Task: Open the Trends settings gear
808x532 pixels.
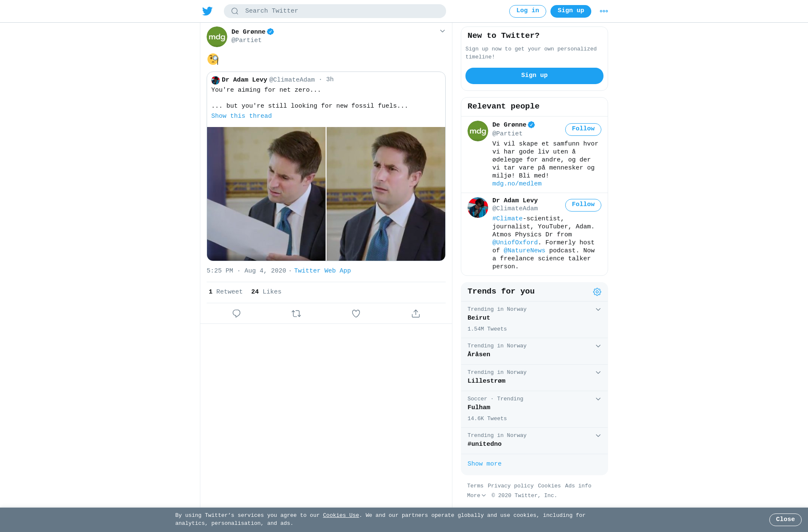Action: tap(597, 292)
